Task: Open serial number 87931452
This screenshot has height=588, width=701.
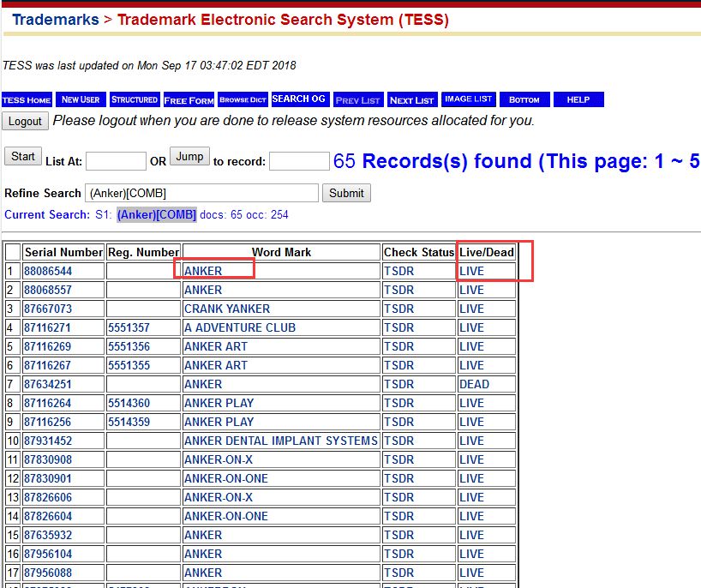Action: pyautogui.click(x=48, y=441)
